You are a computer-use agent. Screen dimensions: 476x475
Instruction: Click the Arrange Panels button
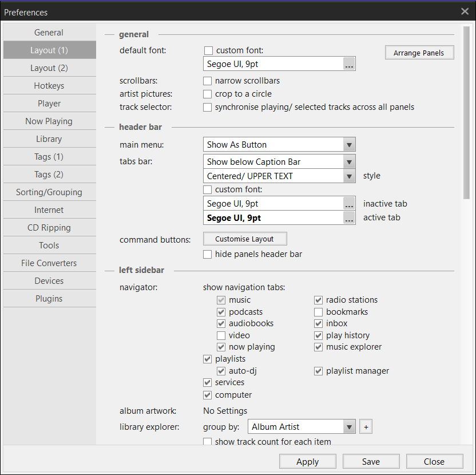pos(419,53)
